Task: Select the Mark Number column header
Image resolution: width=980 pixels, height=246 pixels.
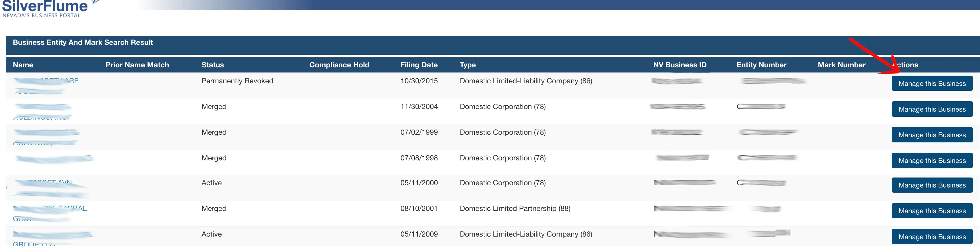Action: point(842,65)
